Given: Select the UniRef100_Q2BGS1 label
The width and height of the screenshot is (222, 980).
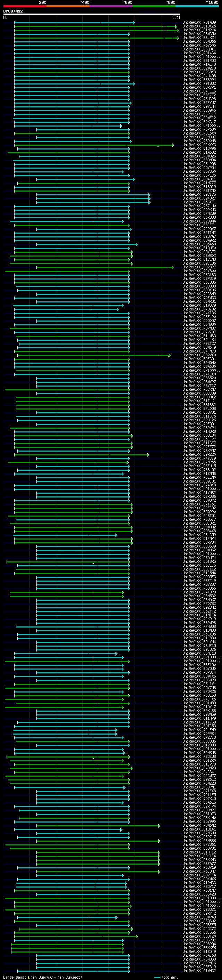Looking at the screenshot, I should point(199,910).
